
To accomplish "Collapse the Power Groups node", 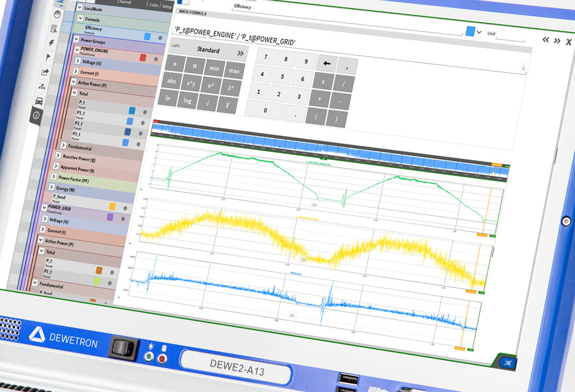I will point(76,39).
